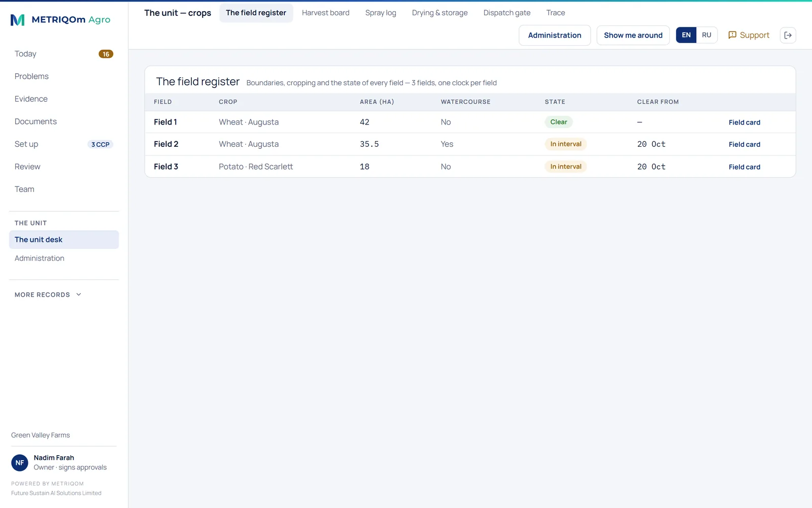
Task: Open the Spray log tab
Action: [381, 13]
